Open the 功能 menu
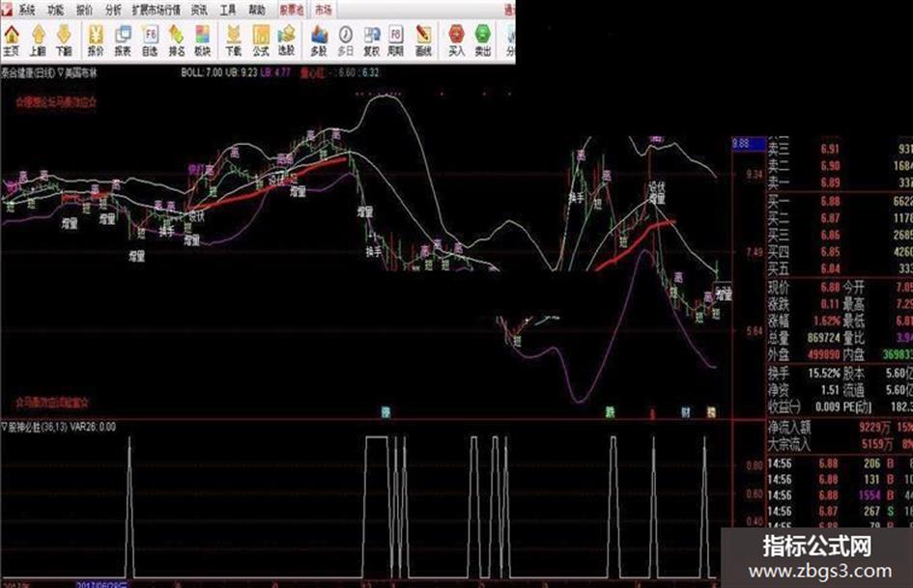Image resolution: width=913 pixels, height=588 pixels. coord(55,10)
